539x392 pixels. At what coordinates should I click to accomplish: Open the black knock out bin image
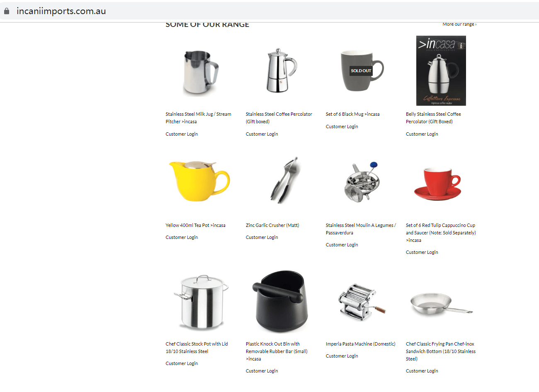281,302
